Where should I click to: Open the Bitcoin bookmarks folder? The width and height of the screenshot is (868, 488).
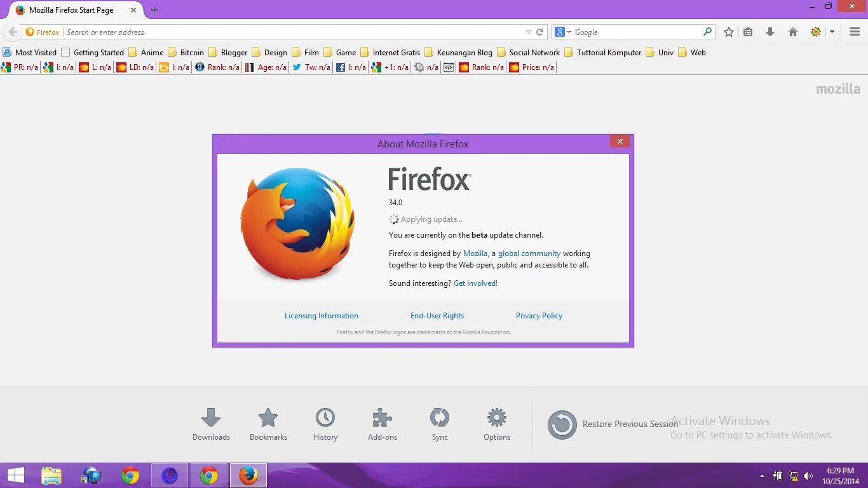click(x=186, y=53)
